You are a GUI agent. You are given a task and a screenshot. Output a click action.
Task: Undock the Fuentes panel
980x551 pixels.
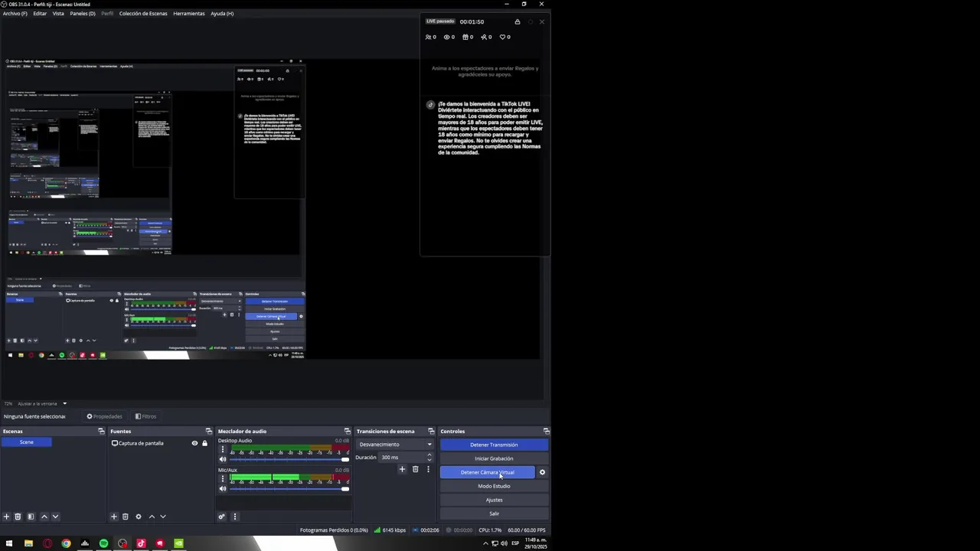point(208,431)
